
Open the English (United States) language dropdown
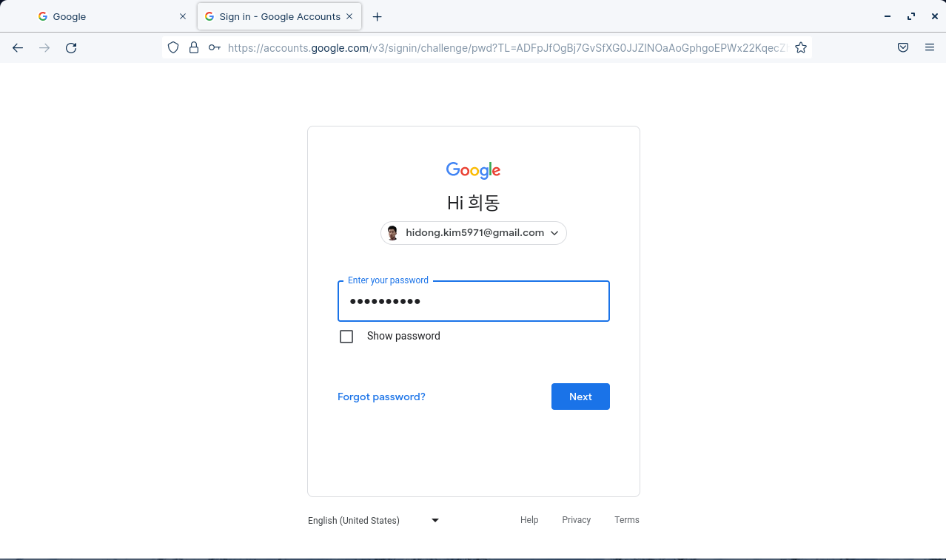[x=374, y=521]
